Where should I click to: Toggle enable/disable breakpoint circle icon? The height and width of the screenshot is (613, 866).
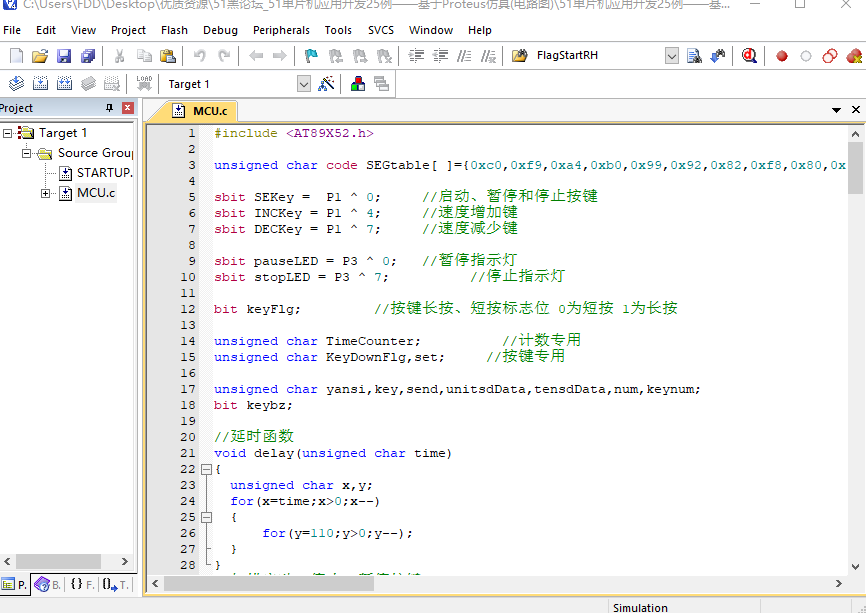[x=806, y=56]
